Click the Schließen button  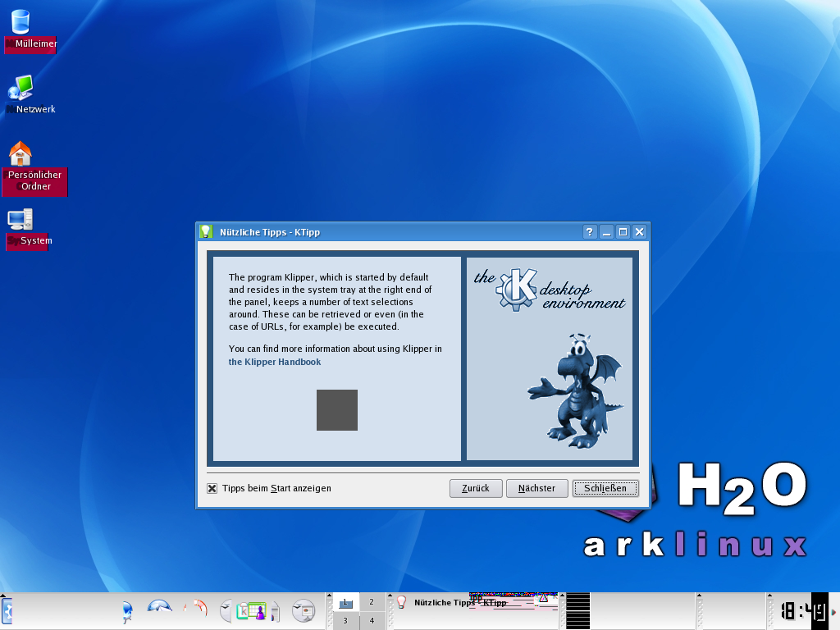605,488
